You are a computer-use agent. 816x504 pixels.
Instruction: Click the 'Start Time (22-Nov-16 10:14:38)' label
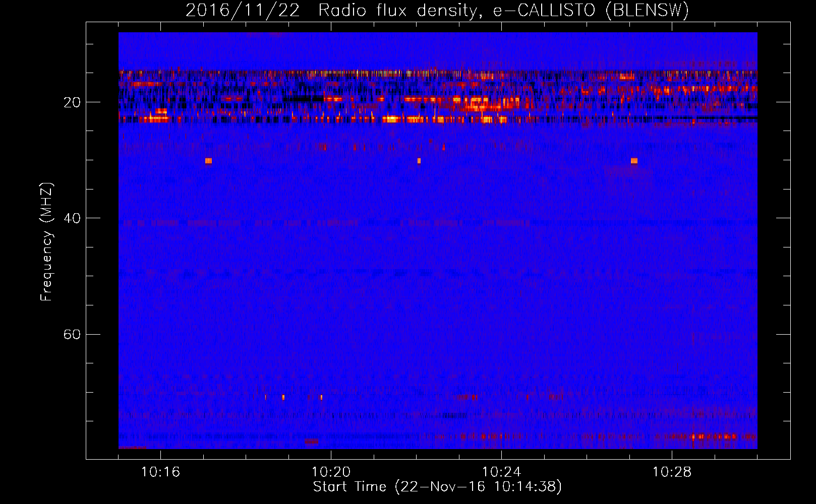pyautogui.click(x=437, y=487)
